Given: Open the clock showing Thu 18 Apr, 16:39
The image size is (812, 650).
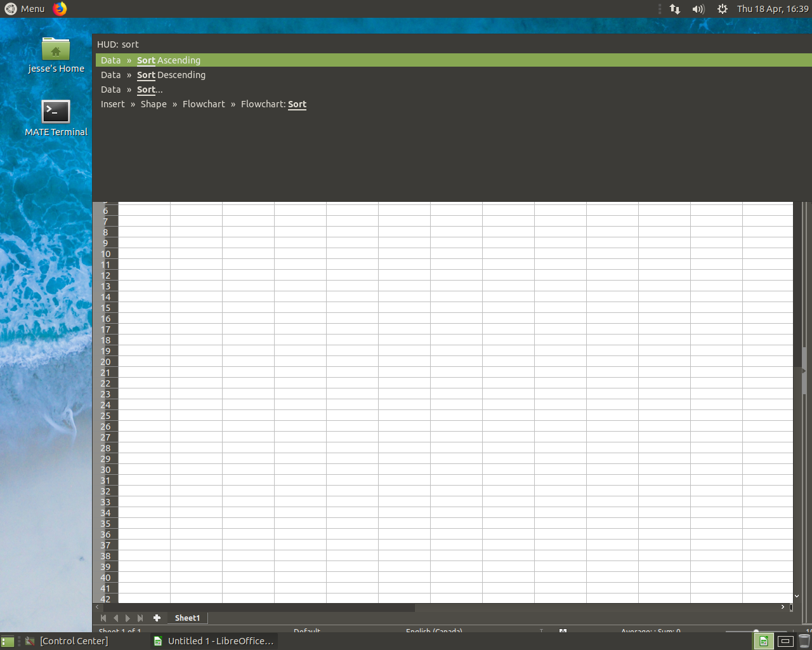Looking at the screenshot, I should point(773,9).
